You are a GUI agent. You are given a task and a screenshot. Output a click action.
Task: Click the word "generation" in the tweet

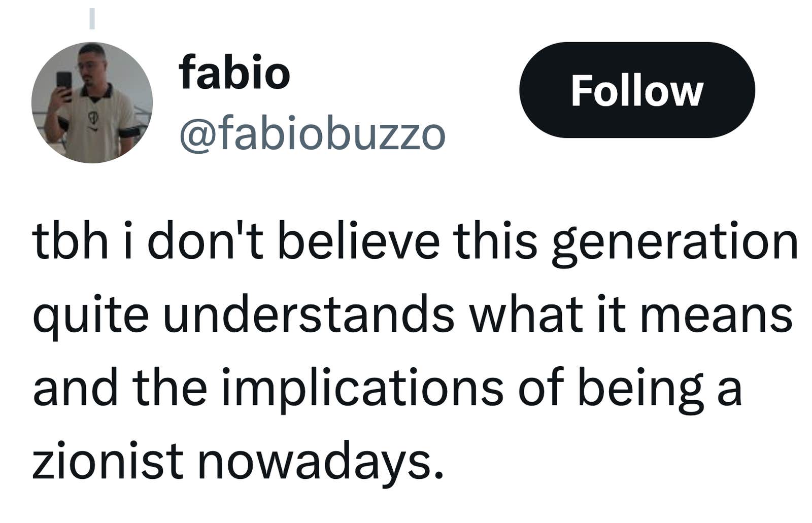(x=675, y=242)
